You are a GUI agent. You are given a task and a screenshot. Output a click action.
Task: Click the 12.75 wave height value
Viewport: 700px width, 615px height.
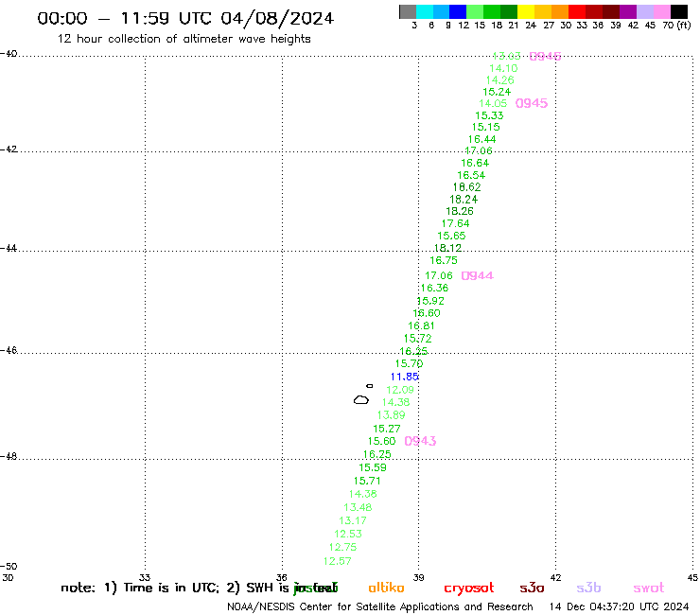(342, 547)
